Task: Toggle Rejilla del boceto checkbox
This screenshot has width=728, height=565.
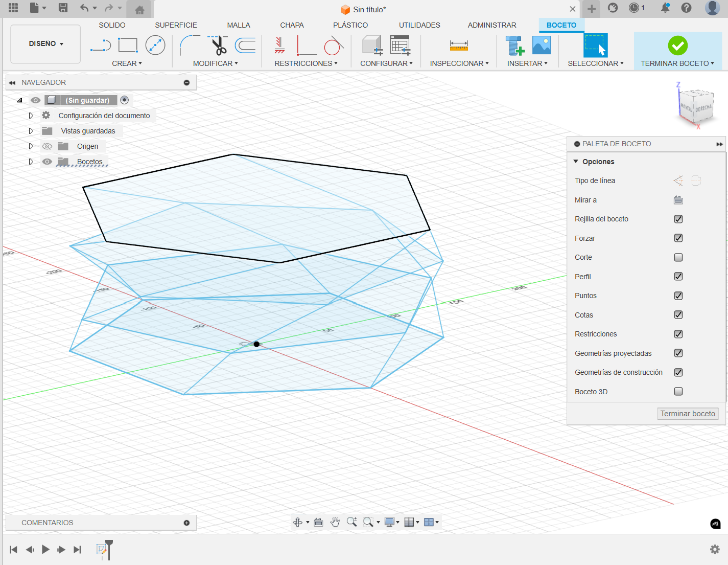Action: click(x=678, y=219)
